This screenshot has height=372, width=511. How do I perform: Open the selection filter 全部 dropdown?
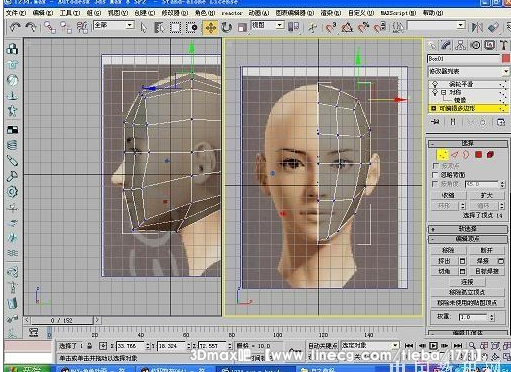pyautogui.click(x=130, y=25)
